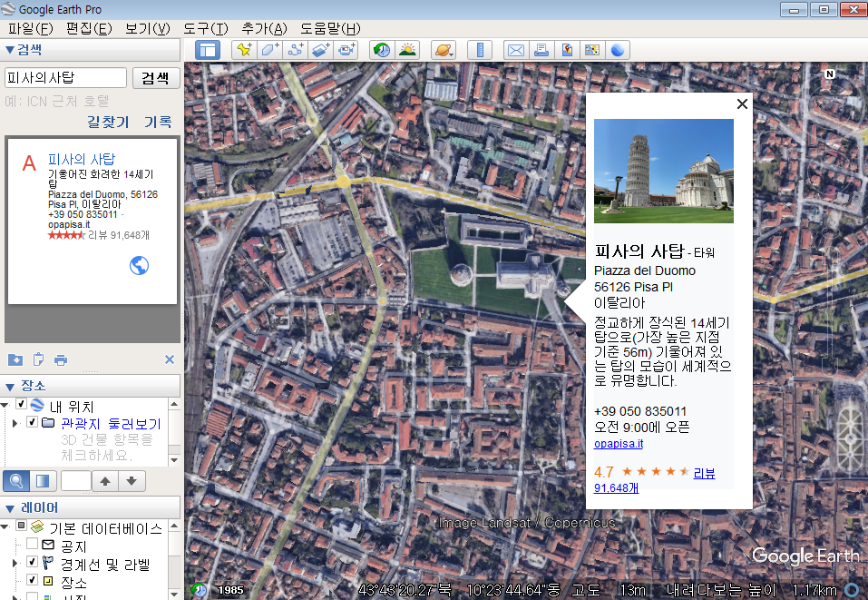Enable the 공지 layer checkbox
868x600 pixels.
[x=32, y=544]
